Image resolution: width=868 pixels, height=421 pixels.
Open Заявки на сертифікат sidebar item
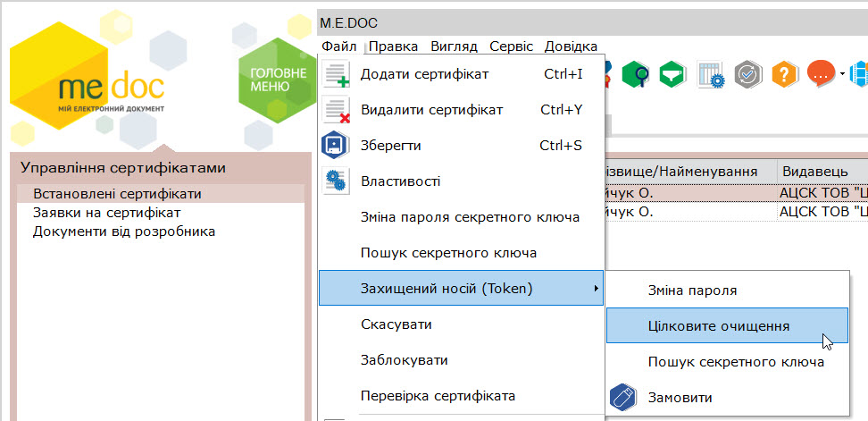[x=161, y=213]
